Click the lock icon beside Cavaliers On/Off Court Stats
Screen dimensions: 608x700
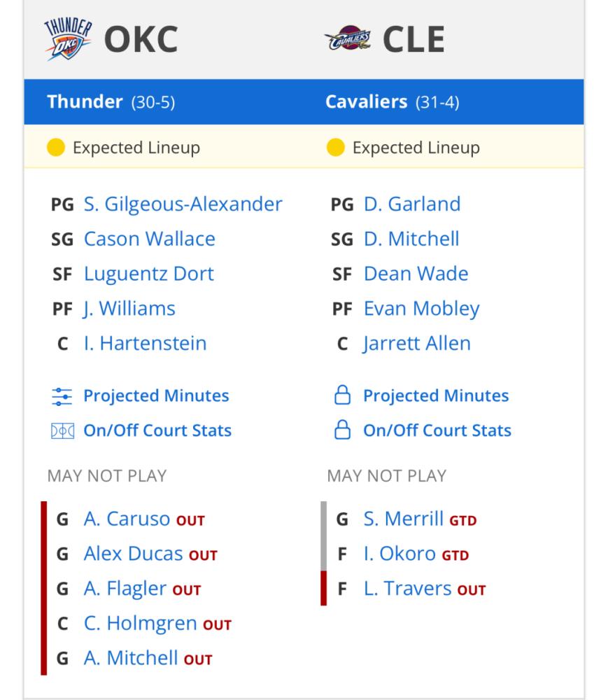tap(342, 430)
